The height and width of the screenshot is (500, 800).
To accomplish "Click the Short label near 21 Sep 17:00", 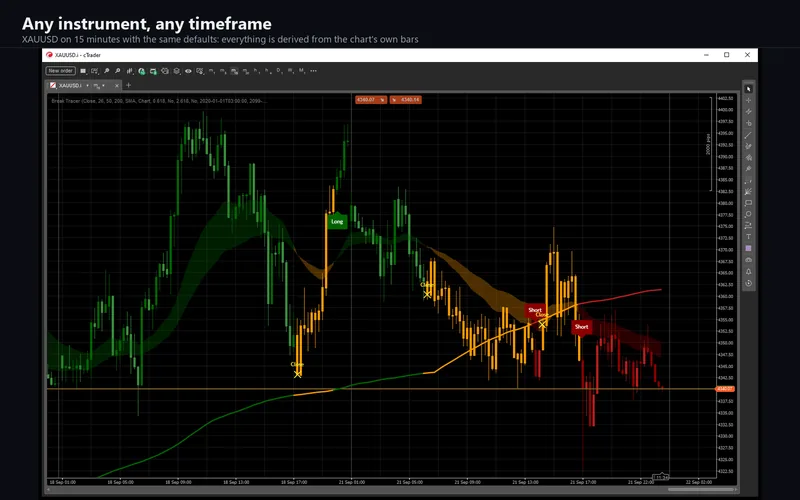I will click(x=582, y=327).
